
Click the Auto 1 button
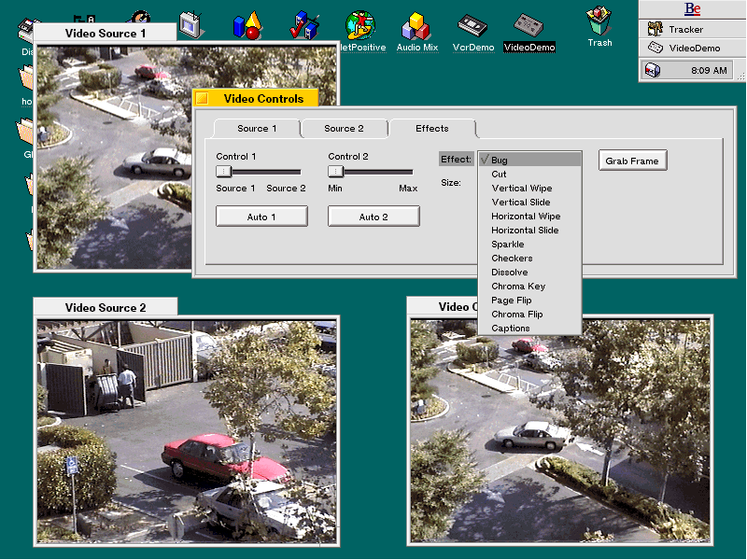click(261, 217)
